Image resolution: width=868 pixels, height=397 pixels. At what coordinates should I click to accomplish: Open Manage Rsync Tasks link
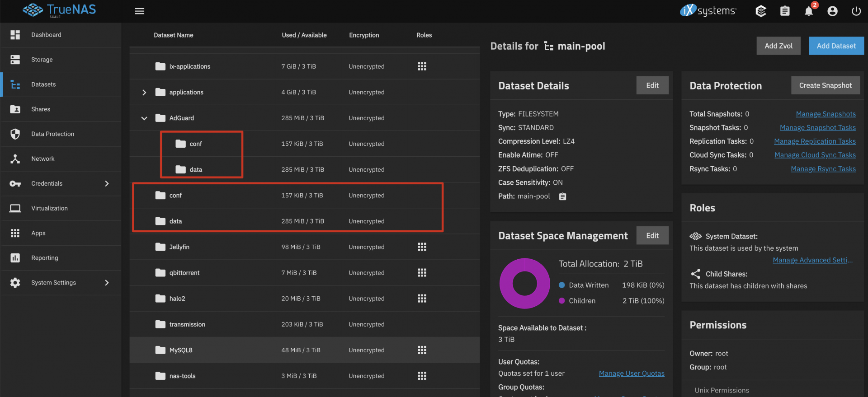823,169
